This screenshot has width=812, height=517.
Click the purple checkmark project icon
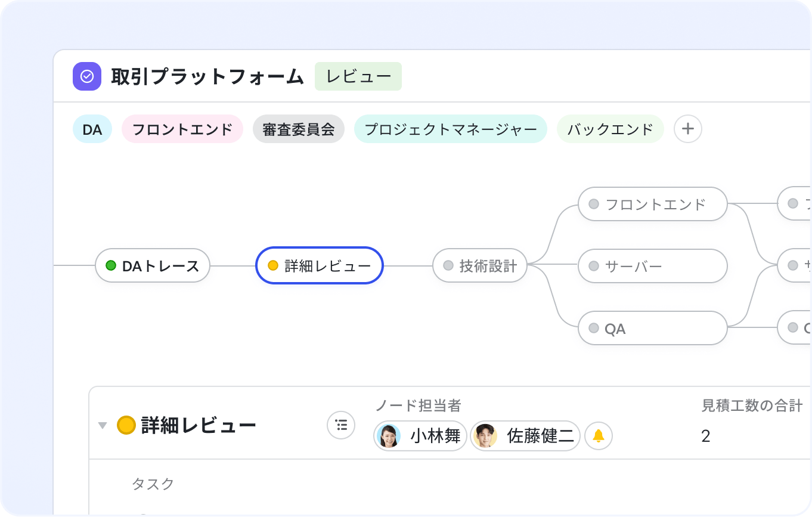tap(87, 76)
